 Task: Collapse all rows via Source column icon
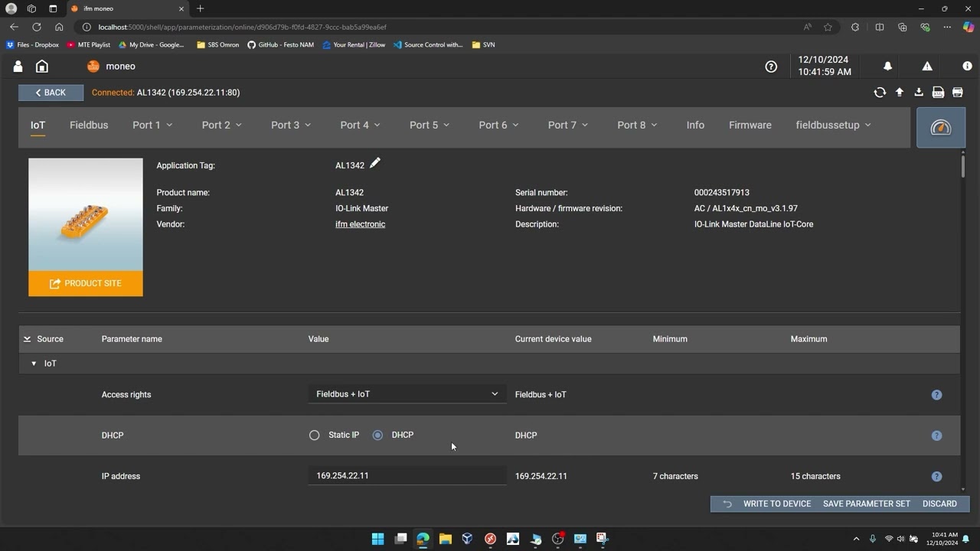click(27, 339)
